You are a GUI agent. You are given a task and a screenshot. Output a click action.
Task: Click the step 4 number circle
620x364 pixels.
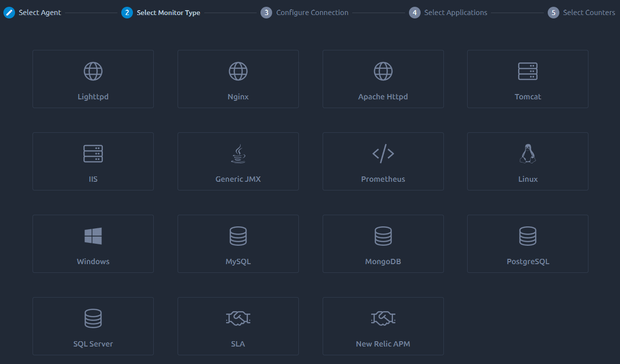415,13
